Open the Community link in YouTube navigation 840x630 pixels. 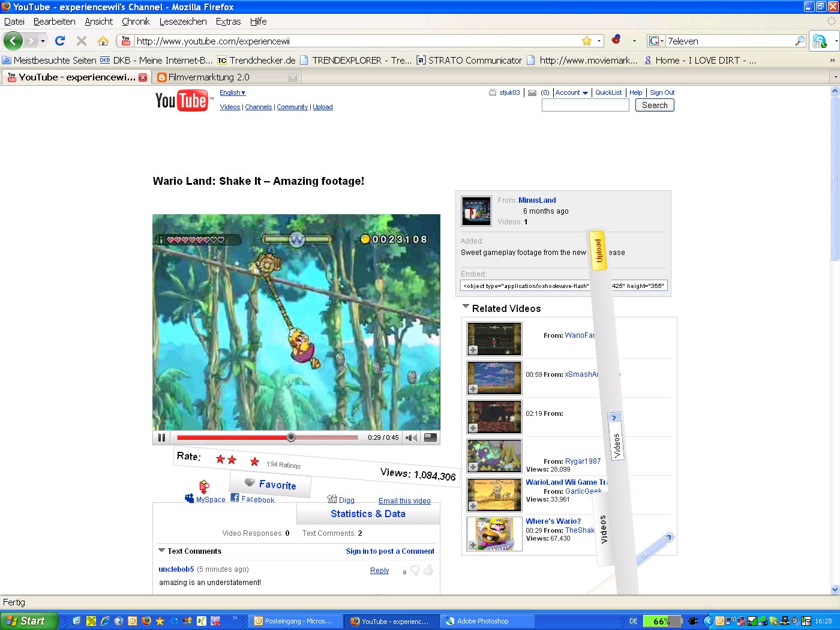(x=292, y=107)
